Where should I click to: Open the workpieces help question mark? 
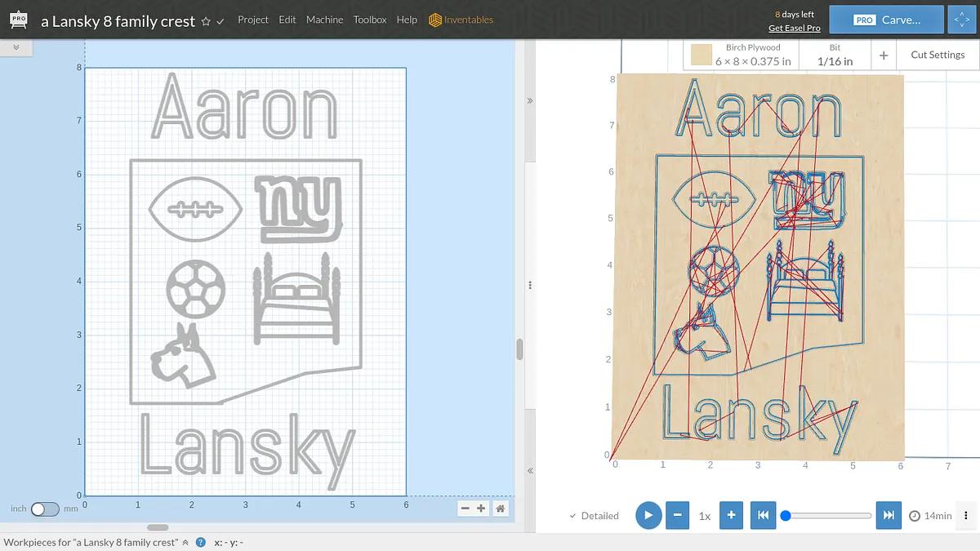pos(200,542)
